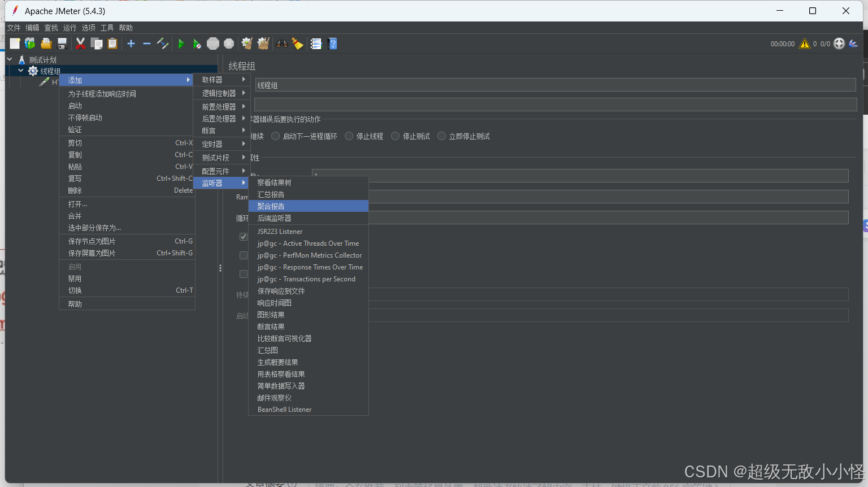Collapse the 线程组 tree expander
The width and height of the screenshot is (868, 487).
(x=21, y=71)
